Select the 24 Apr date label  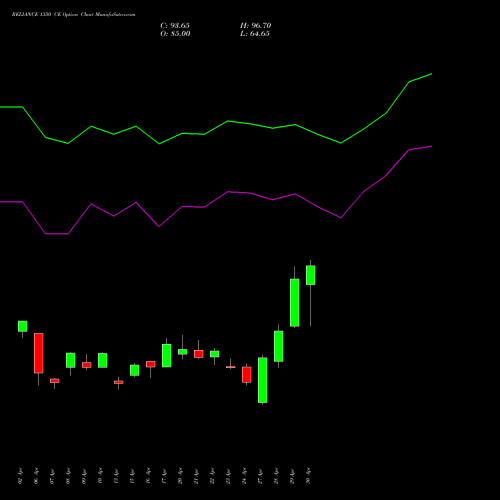(x=244, y=476)
